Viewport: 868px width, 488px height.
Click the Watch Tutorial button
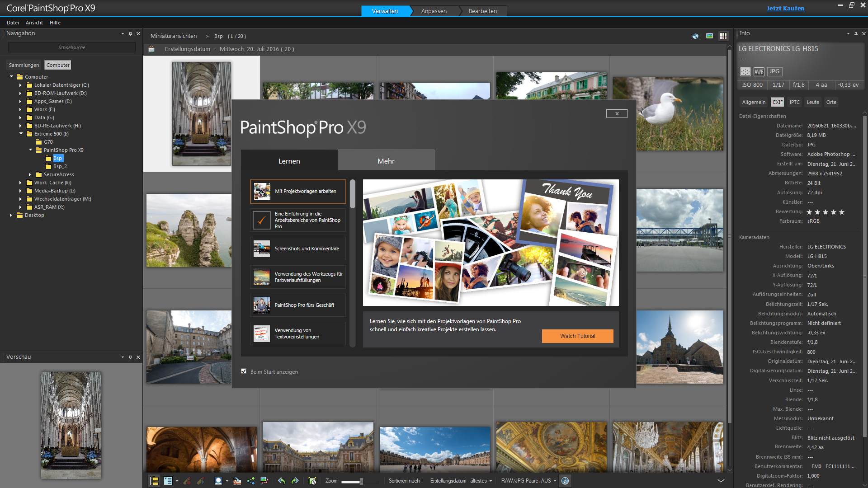577,336
